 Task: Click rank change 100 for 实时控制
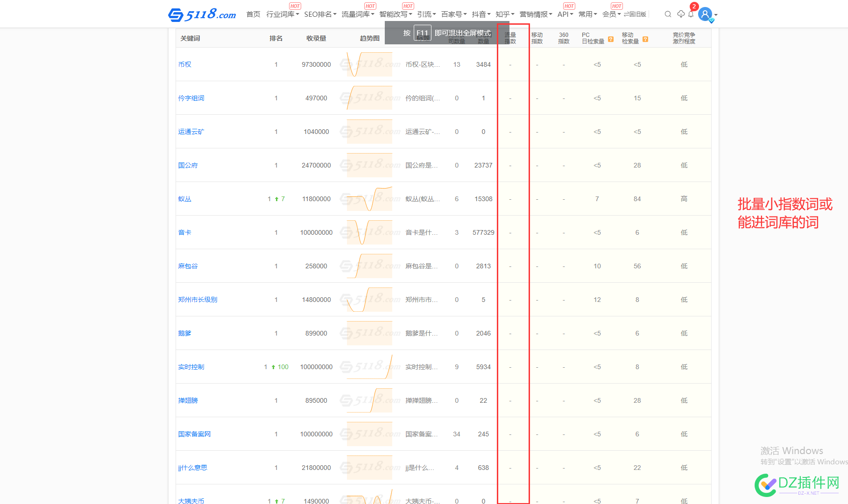tap(280, 367)
